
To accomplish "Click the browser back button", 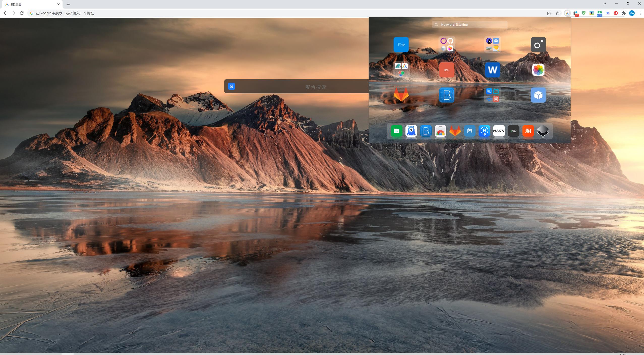I will pos(5,13).
